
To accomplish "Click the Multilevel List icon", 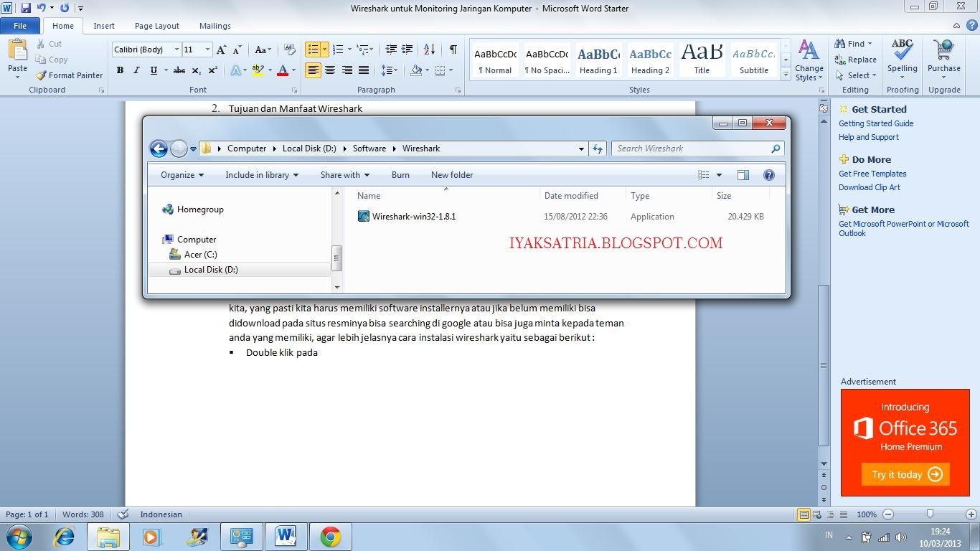I will point(362,50).
